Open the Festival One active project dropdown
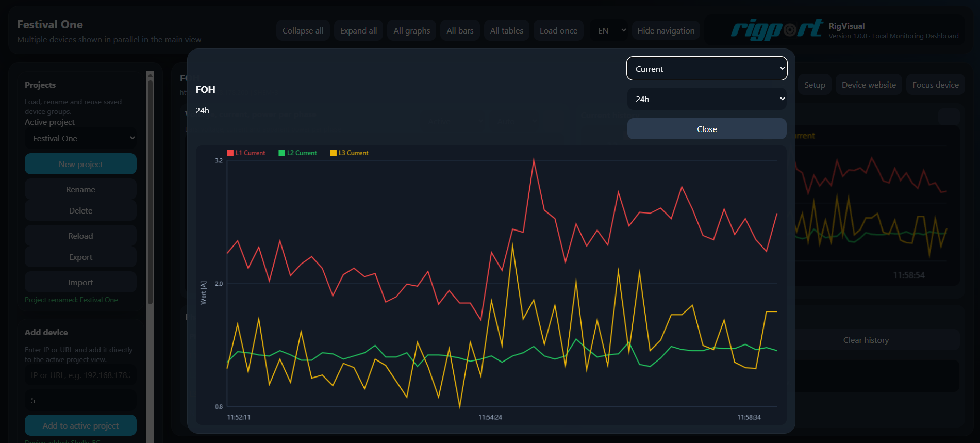The image size is (980, 443). click(81, 139)
